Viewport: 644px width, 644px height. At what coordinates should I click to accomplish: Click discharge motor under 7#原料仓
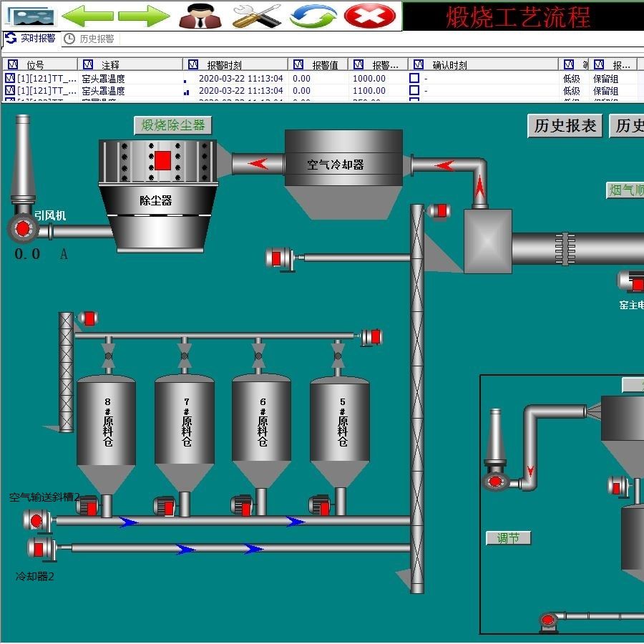pos(165,507)
